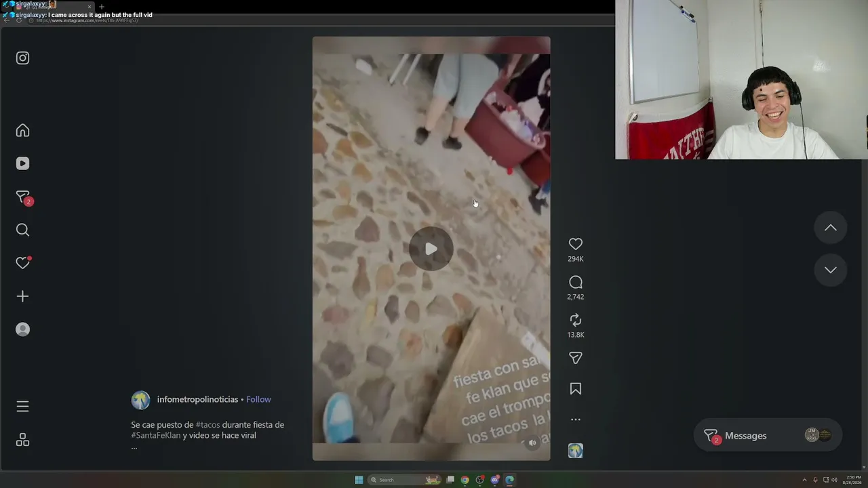
Task: Open OBS Studio from the taskbar
Action: coord(480,480)
